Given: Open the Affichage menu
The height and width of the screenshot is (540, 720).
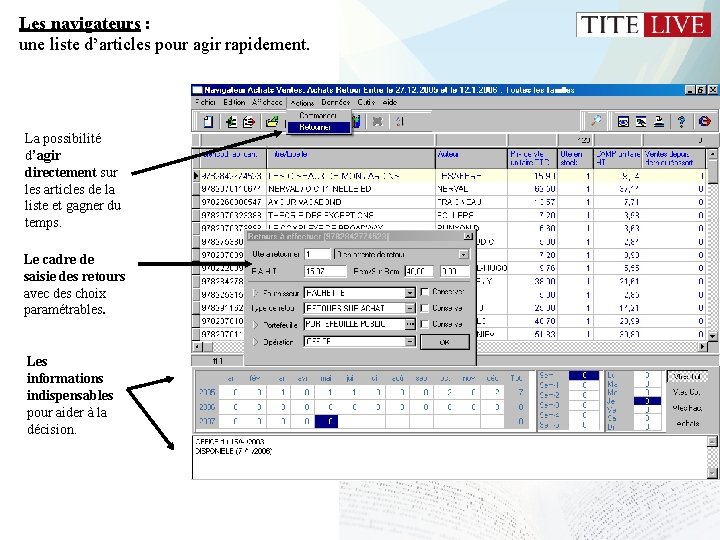Looking at the screenshot, I should 267,102.
